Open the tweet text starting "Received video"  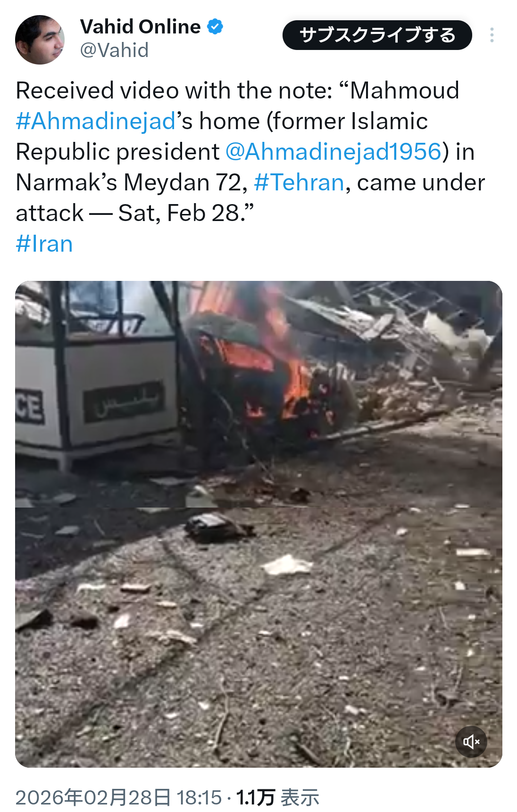(x=250, y=167)
